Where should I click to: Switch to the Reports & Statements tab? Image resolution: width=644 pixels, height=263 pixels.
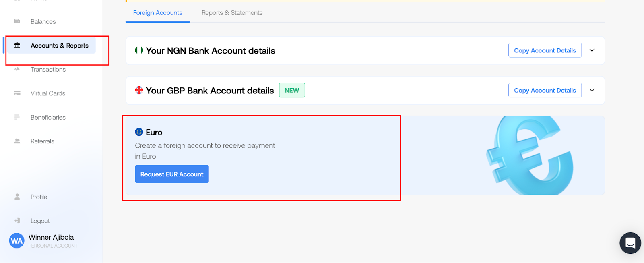[x=231, y=12]
